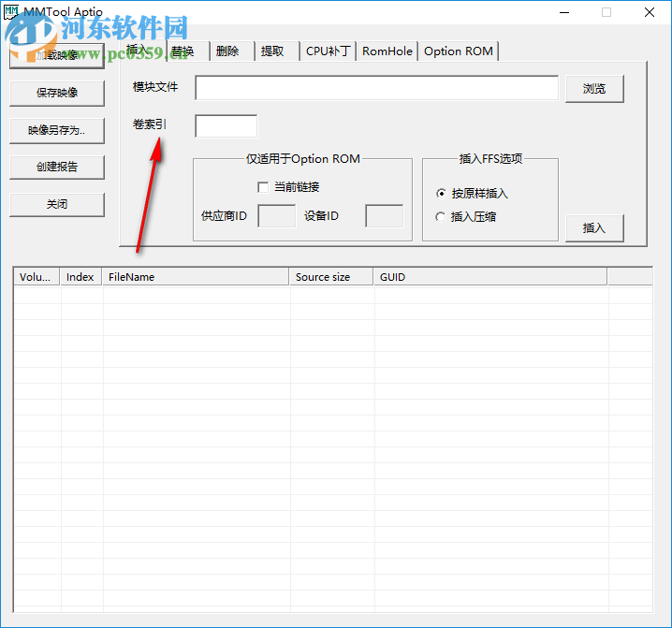Select the 插入压缩 radio button
The height and width of the screenshot is (628, 672).
coord(441,217)
